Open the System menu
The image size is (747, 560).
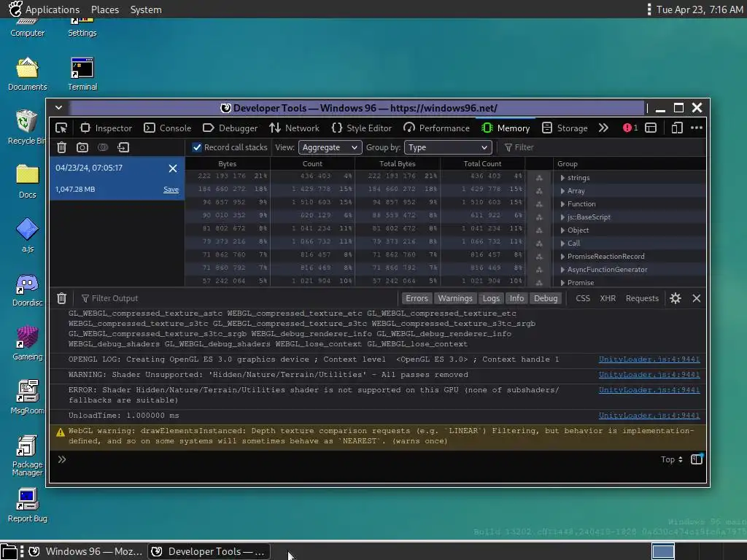point(146,9)
